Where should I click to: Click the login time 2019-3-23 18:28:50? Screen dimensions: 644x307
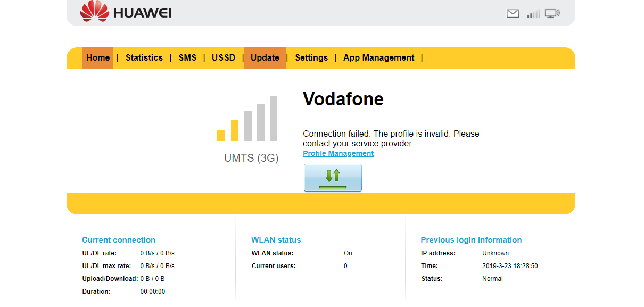510,266
